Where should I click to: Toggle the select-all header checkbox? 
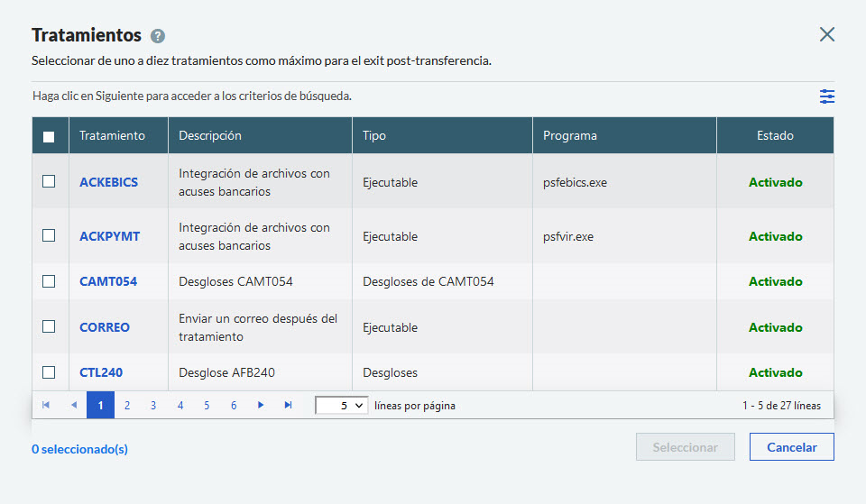[x=49, y=136]
